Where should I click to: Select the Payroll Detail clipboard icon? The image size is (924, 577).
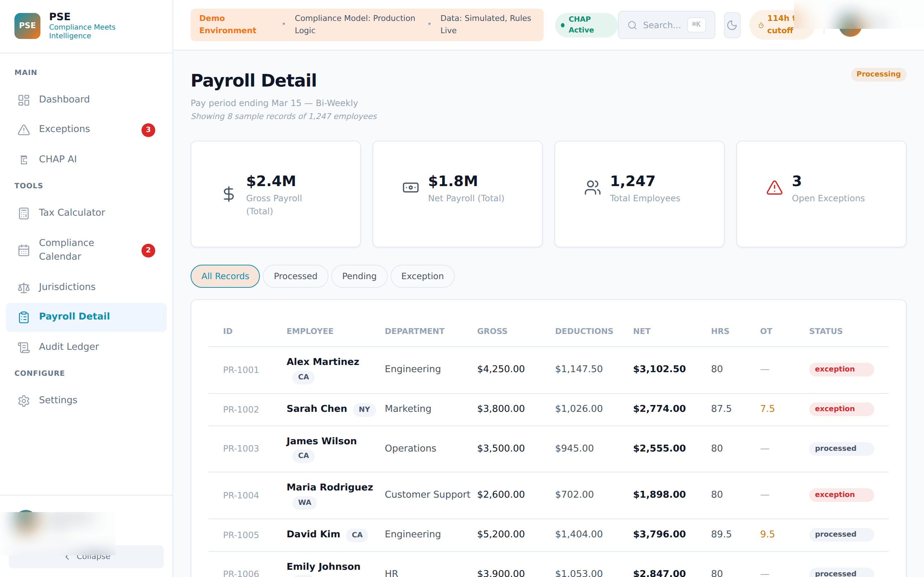[x=24, y=317]
